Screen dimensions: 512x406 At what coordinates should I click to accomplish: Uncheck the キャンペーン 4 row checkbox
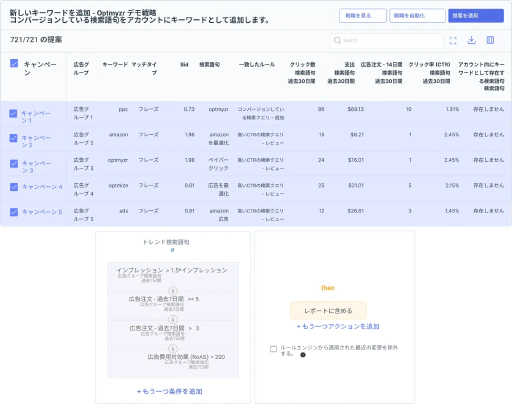pos(14,187)
